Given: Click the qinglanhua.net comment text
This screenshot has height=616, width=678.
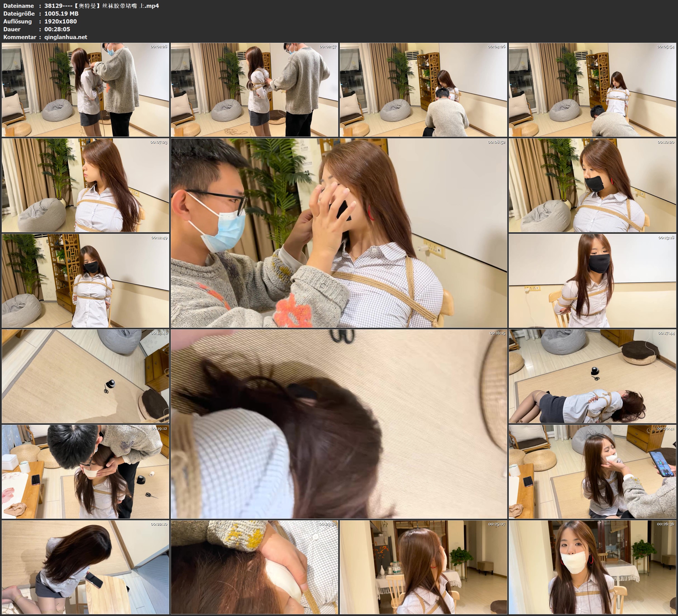Looking at the screenshot, I should click(66, 37).
